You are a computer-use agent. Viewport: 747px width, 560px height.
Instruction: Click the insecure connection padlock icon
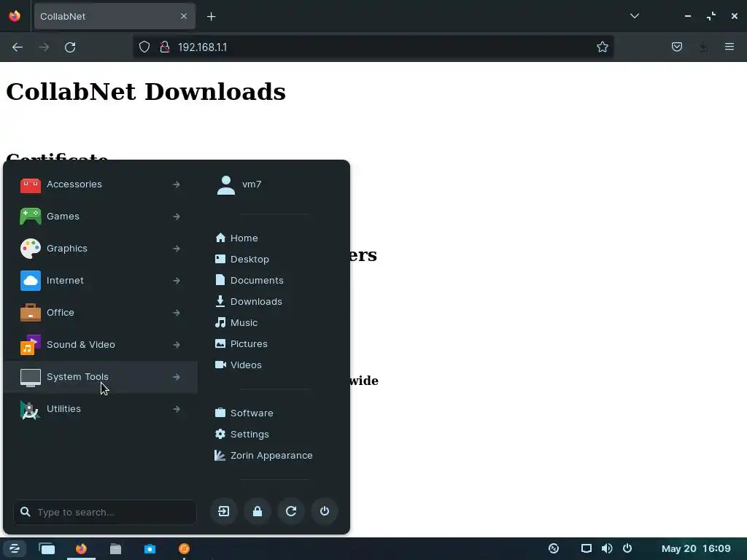point(165,47)
